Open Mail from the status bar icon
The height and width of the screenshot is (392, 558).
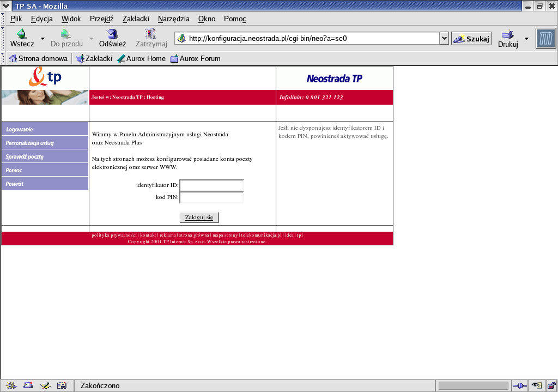[x=28, y=385]
